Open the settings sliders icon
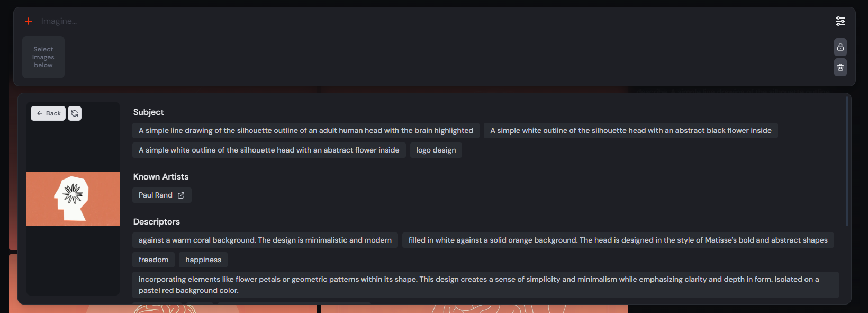This screenshot has height=313, width=868. [840, 21]
